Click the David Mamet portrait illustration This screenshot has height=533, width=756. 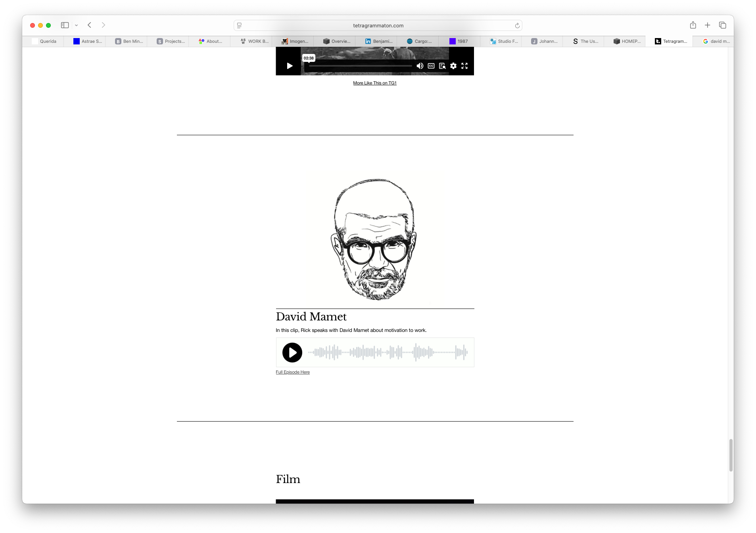[375, 239]
